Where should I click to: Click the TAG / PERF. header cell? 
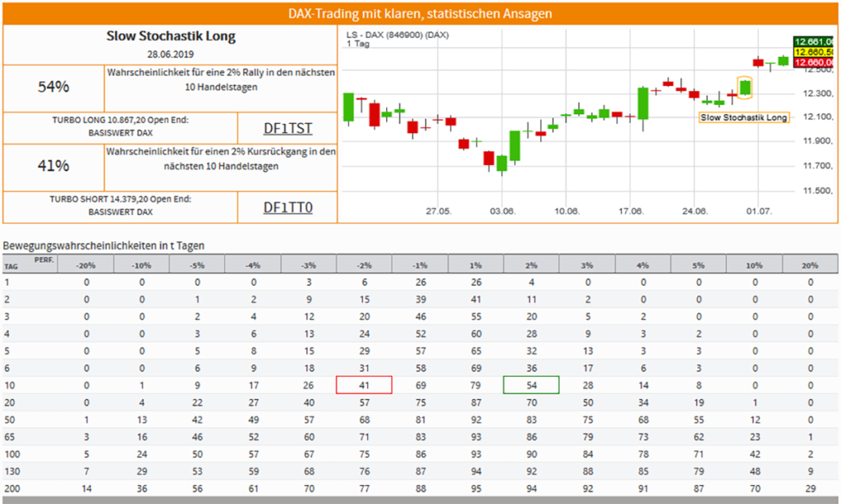coord(30,263)
